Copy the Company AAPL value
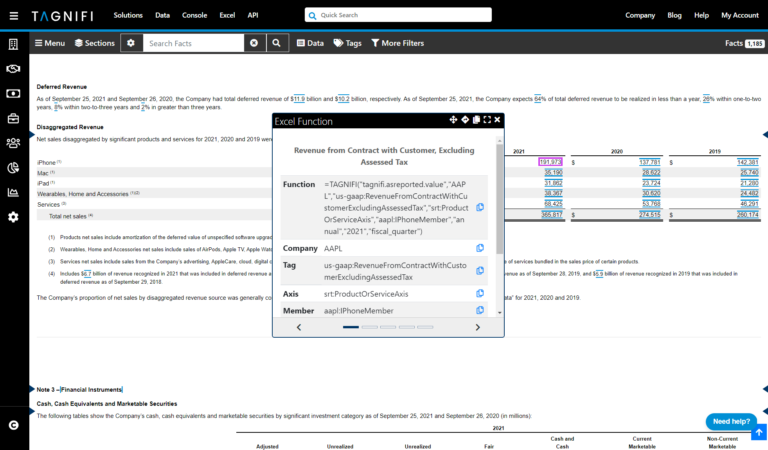 [480, 248]
